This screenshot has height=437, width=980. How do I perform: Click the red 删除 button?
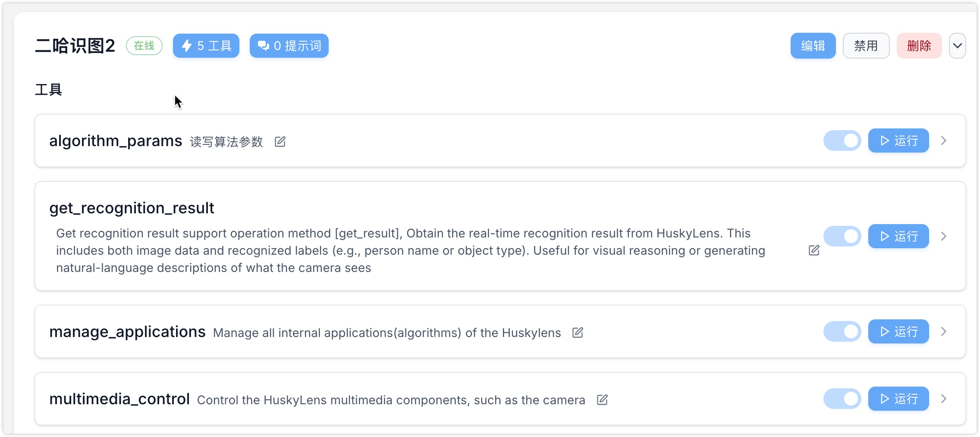coord(919,46)
